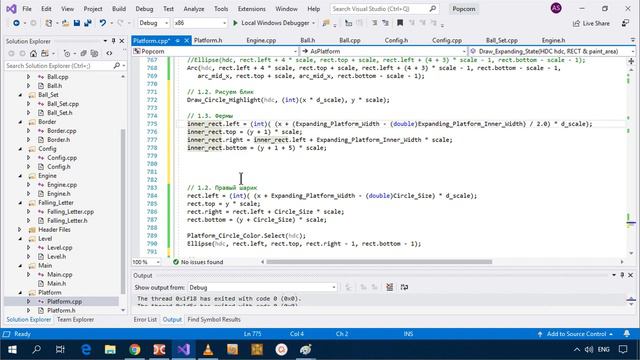The image size is (640, 360).
Task: Toggle word wrap in Output panel
Action: [x=404, y=287]
